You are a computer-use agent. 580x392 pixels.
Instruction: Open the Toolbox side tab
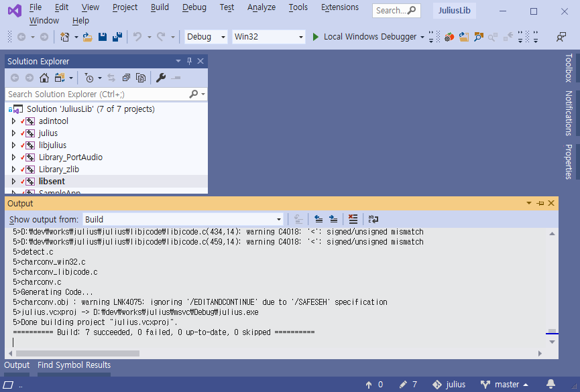(x=569, y=68)
